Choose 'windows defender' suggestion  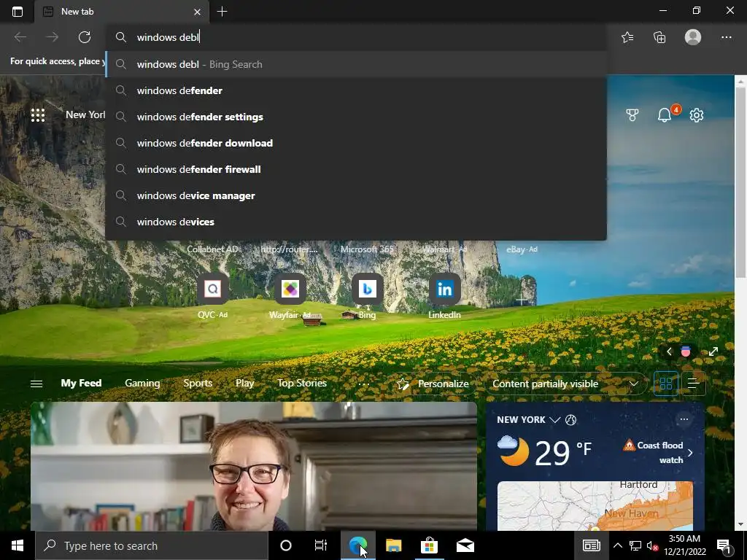(x=356, y=90)
